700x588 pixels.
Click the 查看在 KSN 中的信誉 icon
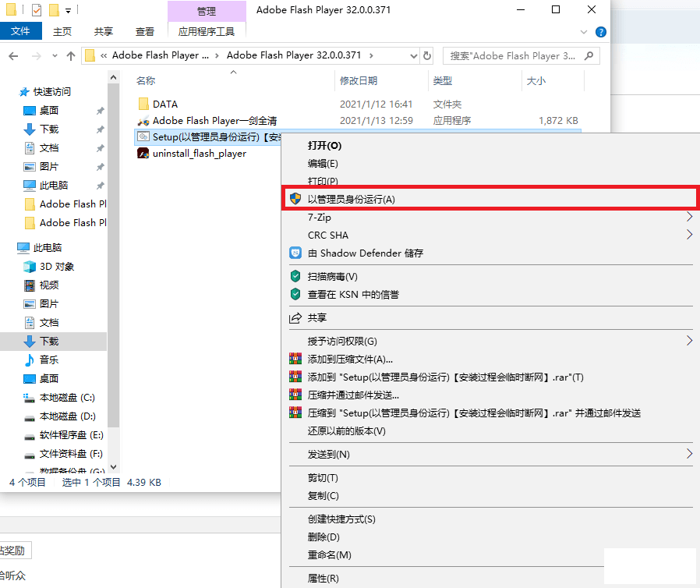click(x=295, y=294)
